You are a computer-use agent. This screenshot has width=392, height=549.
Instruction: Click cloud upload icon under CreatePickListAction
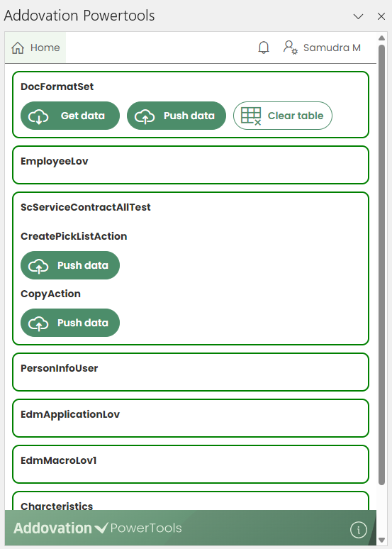point(38,266)
